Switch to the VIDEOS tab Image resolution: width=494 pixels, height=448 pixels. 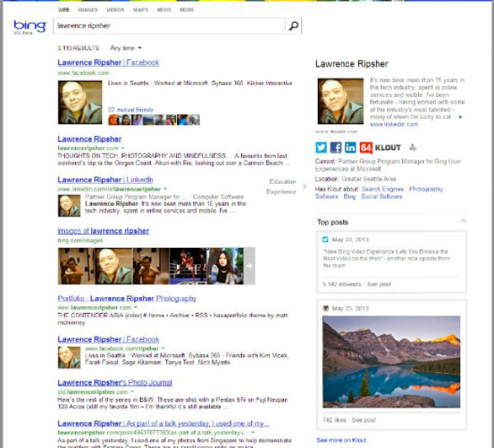pyautogui.click(x=115, y=10)
